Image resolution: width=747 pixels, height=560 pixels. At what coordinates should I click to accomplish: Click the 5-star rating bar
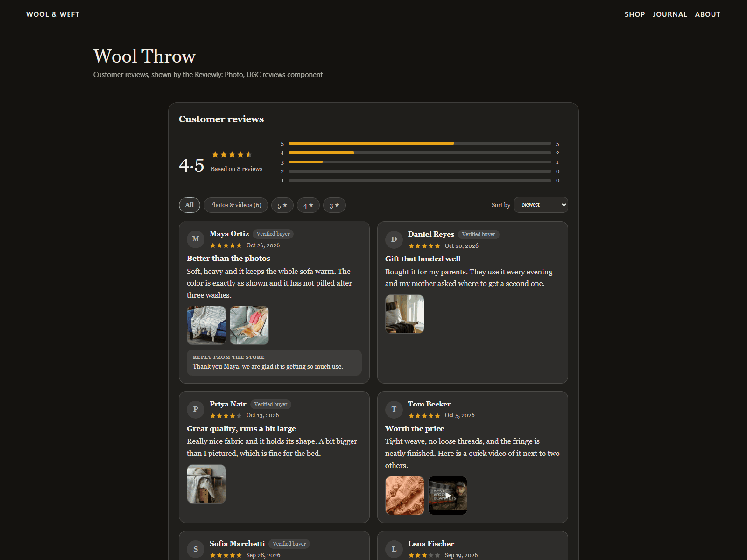[420, 143]
